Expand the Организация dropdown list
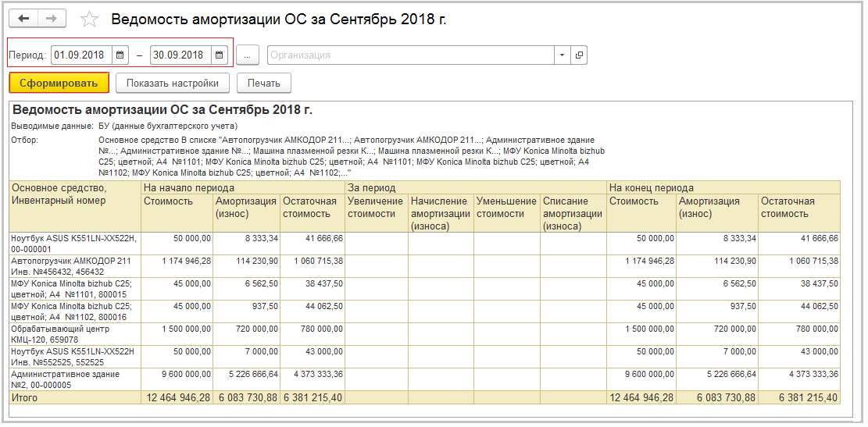Image resolution: width=868 pixels, height=427 pixels. 562,55
